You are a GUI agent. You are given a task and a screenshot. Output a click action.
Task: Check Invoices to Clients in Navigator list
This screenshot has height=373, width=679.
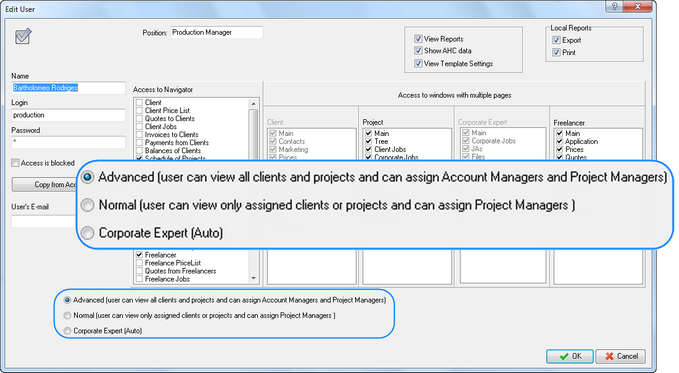[139, 135]
